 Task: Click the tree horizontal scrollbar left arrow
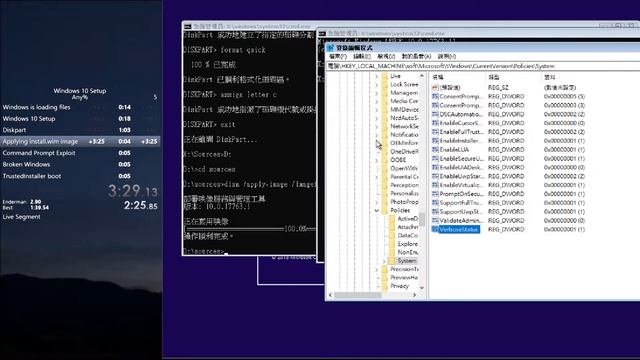coord(331,295)
